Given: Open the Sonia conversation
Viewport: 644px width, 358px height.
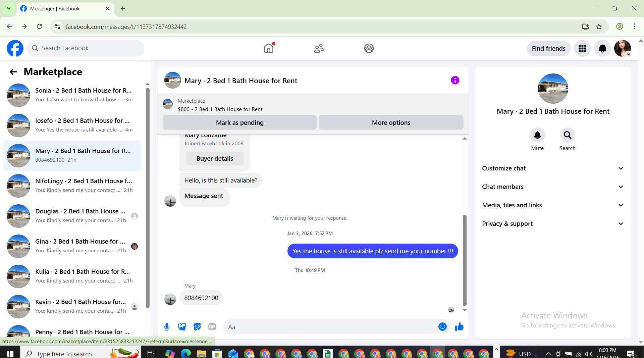Looking at the screenshot, I should (72, 95).
